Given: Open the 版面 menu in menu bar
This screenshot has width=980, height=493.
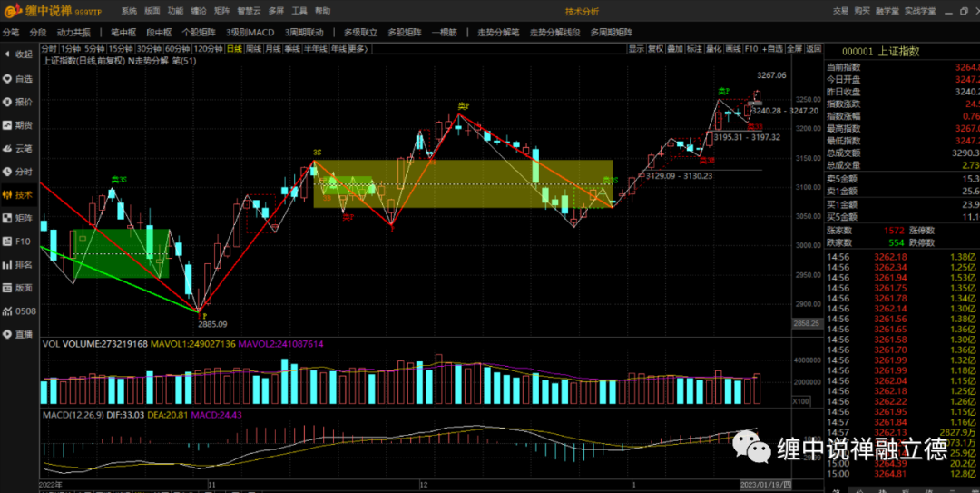Looking at the screenshot, I should tap(152, 11).
